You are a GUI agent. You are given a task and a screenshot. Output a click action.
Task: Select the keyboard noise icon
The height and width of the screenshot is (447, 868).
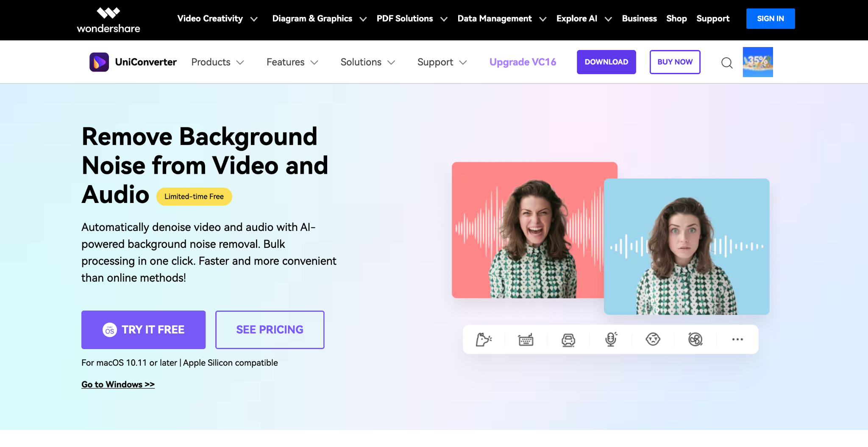click(x=526, y=339)
